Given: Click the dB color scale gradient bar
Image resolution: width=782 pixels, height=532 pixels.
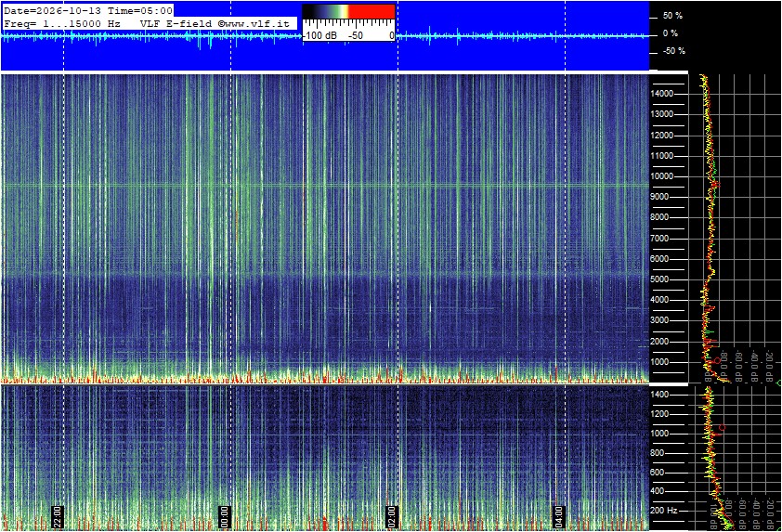Looking at the screenshot, I should point(348,11).
